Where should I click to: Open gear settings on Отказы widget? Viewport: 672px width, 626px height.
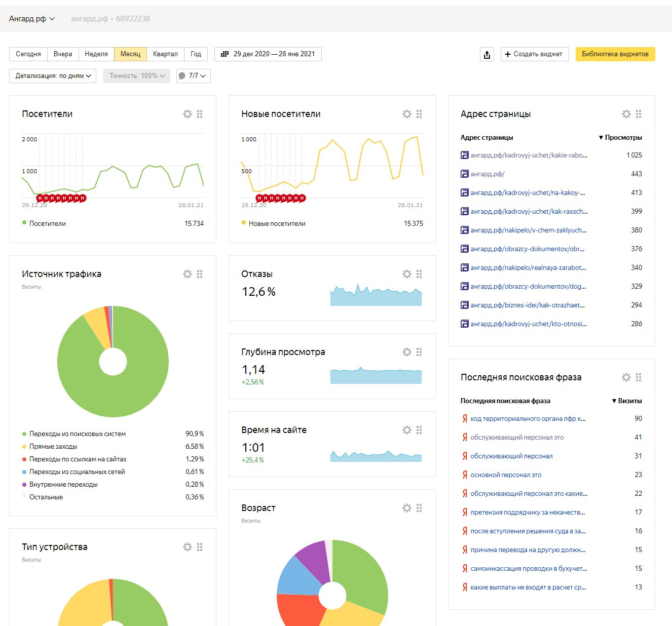[407, 274]
